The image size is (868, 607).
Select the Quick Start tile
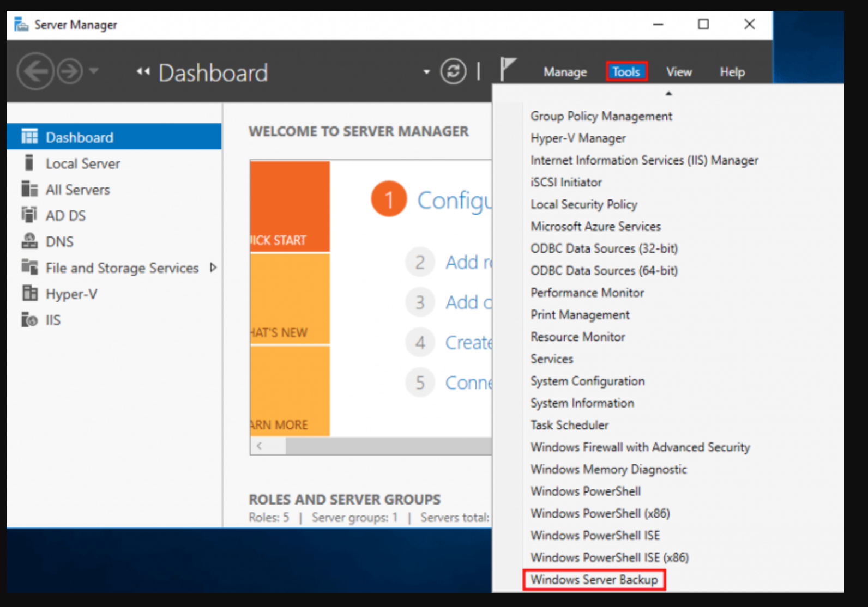pos(290,207)
